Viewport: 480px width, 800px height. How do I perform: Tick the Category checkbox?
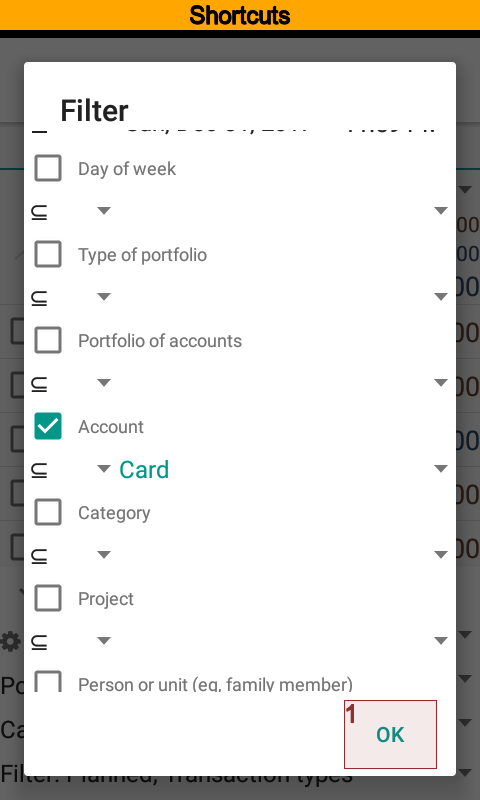tap(48, 512)
